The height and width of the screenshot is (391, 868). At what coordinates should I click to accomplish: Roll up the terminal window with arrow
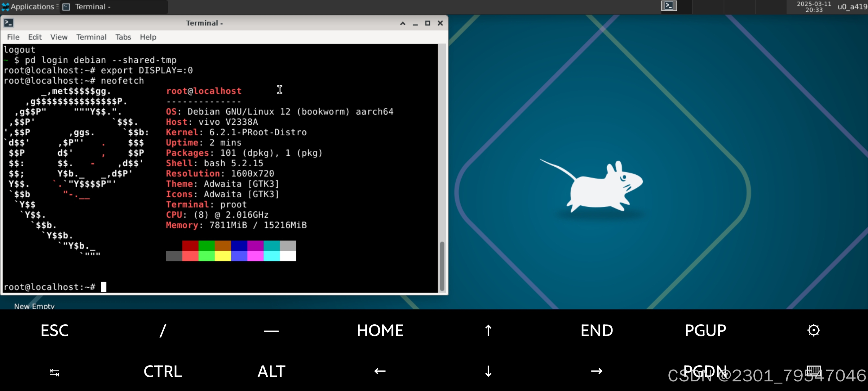[x=403, y=23]
